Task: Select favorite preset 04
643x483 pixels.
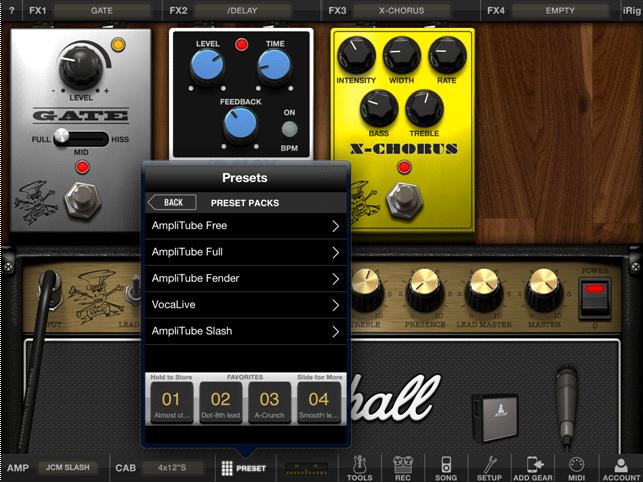Action: tap(319, 402)
